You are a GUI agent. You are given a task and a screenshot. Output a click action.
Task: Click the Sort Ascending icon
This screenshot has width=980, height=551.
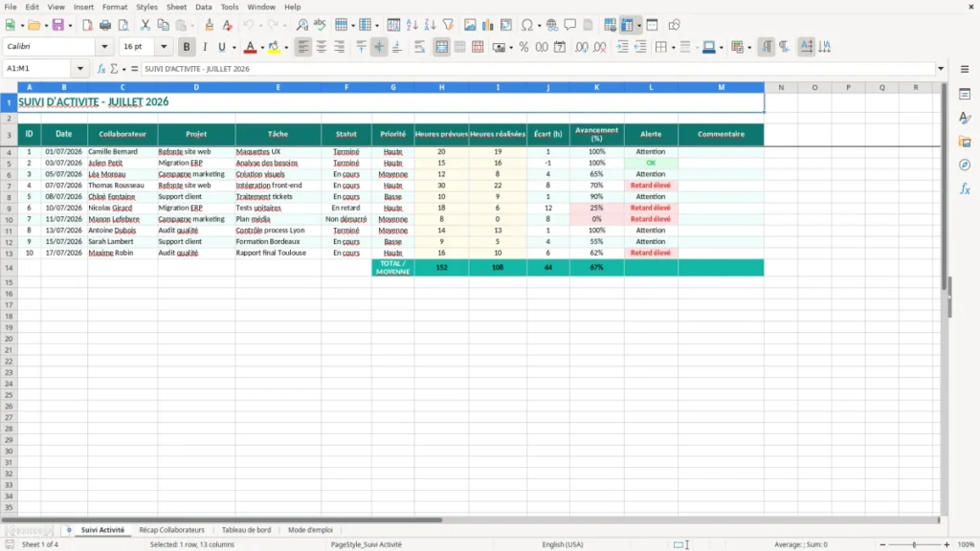click(412, 25)
